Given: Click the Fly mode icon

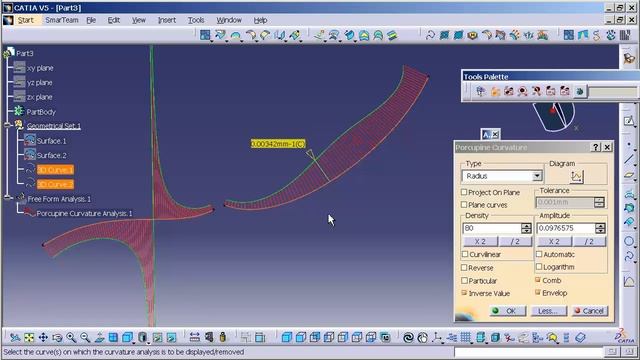Looking at the screenshot, I should [15, 338].
